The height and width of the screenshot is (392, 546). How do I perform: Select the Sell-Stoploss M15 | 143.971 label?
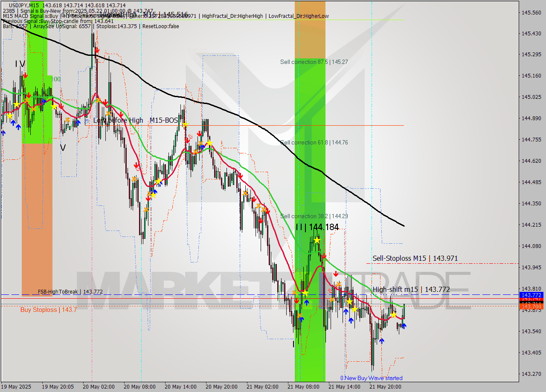[416, 258]
